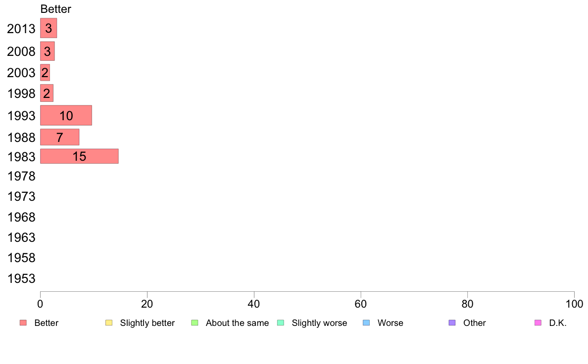
Task: Click the red Better legend swatch
Action: [x=23, y=323]
